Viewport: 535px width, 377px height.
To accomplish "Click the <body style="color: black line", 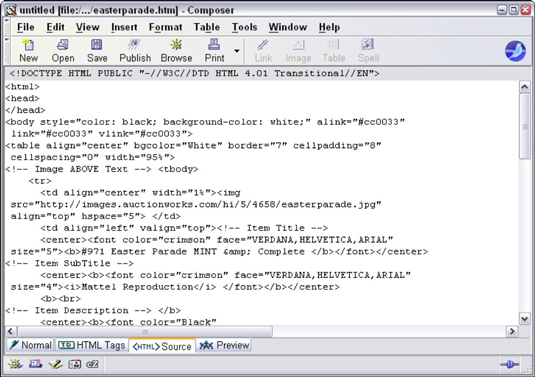I will tap(205, 122).
